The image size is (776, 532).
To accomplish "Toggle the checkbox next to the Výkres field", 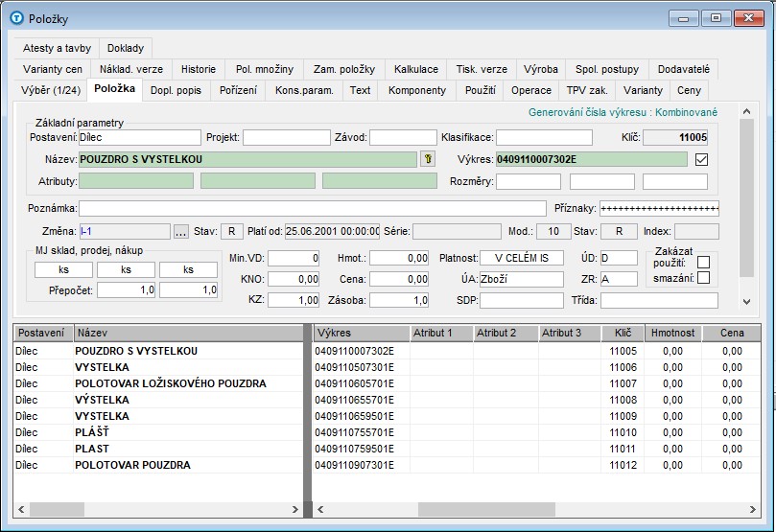I will (701, 159).
